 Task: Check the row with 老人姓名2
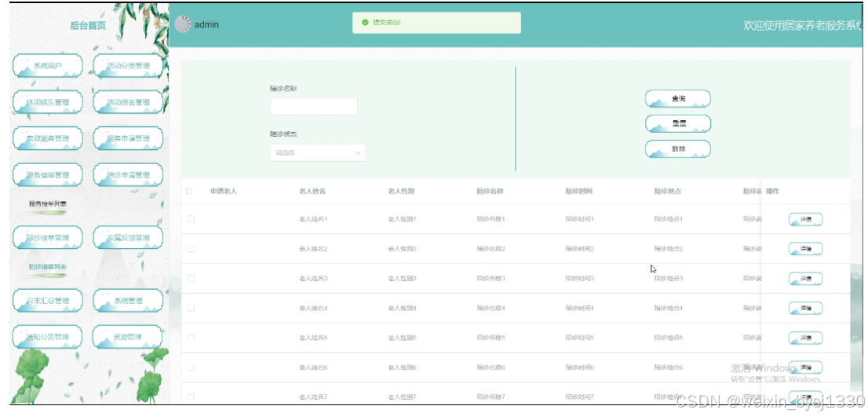pos(191,249)
